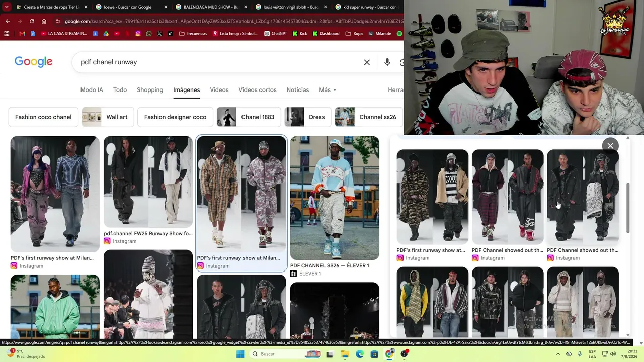The width and height of the screenshot is (644, 362).
Task: Open OBS Studio from the taskbar
Action: coord(405,354)
